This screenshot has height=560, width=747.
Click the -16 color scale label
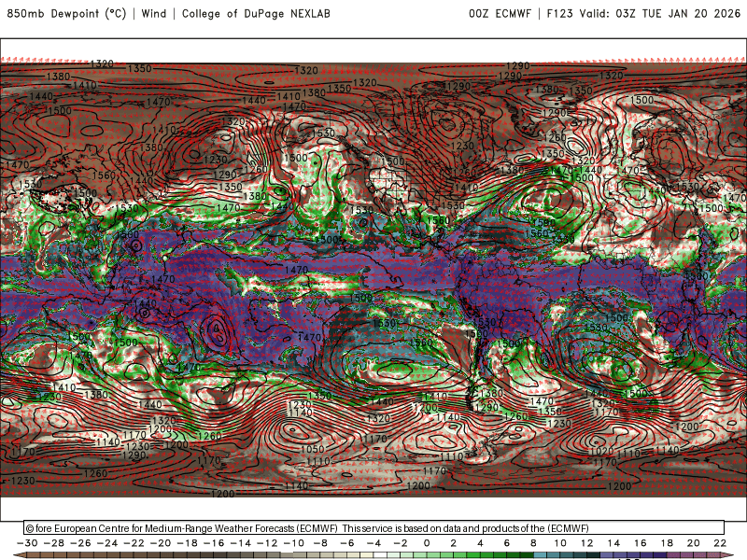214,543
